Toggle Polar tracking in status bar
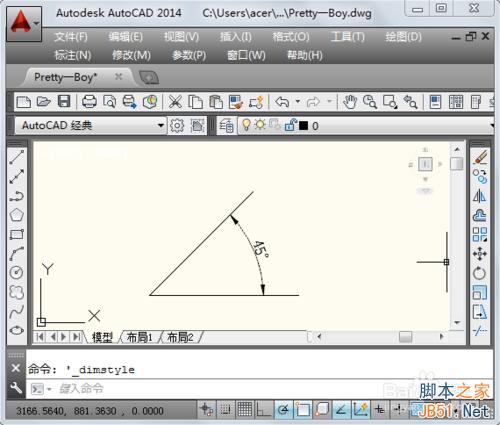 click(x=284, y=409)
